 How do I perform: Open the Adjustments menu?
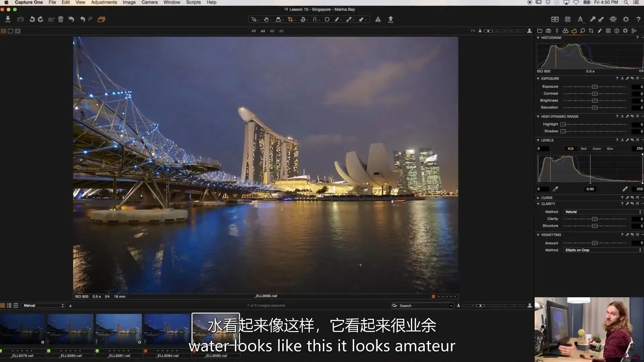[x=104, y=2]
